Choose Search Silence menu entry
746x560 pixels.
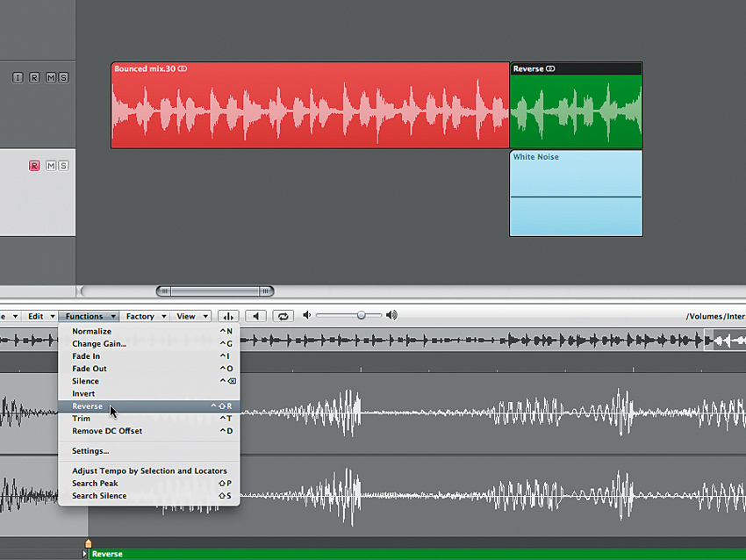click(x=149, y=495)
